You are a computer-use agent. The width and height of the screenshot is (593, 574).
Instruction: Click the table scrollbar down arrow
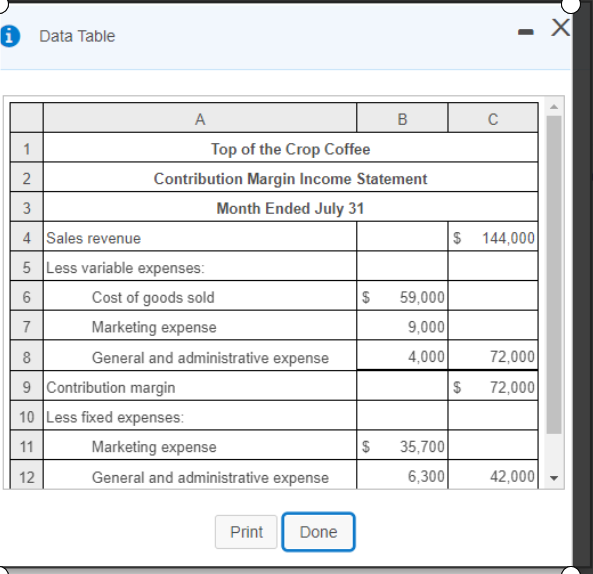tap(554, 478)
